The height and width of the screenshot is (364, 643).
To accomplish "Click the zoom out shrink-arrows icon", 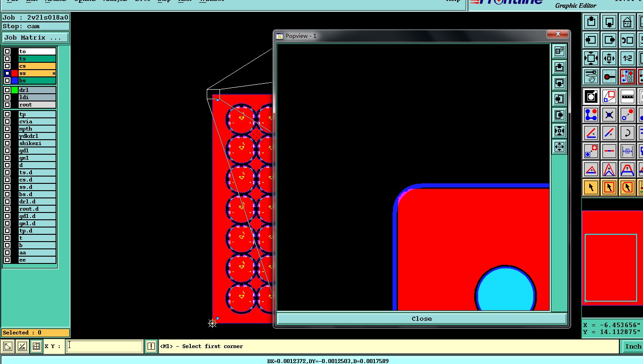I will 609,58.
